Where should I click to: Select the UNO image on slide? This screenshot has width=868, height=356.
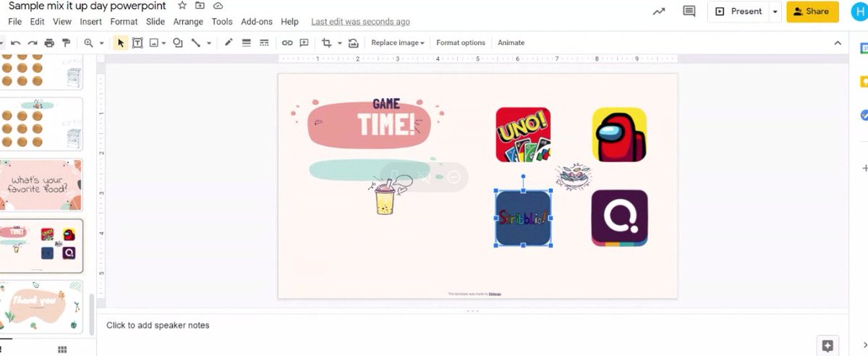coord(523,135)
